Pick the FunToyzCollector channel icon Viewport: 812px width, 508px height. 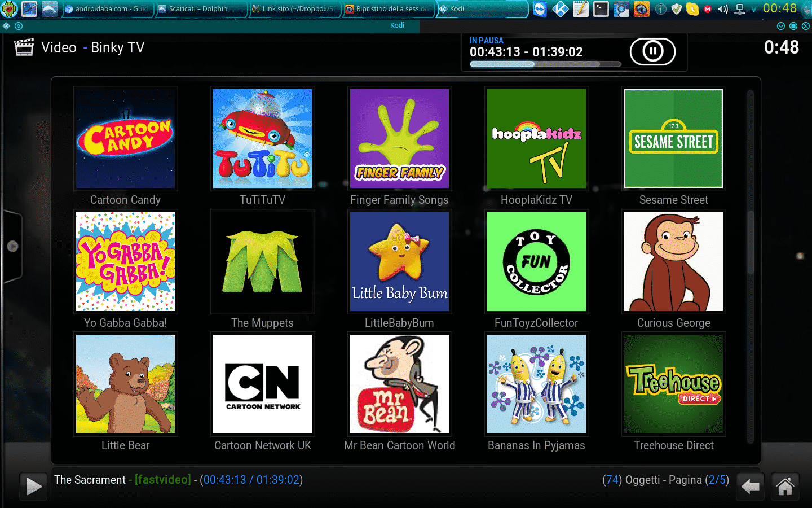click(537, 261)
